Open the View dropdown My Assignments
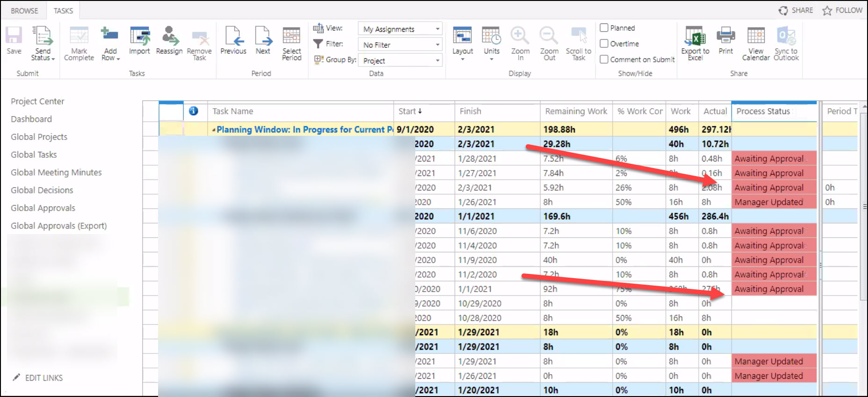868x397 pixels. click(x=400, y=29)
